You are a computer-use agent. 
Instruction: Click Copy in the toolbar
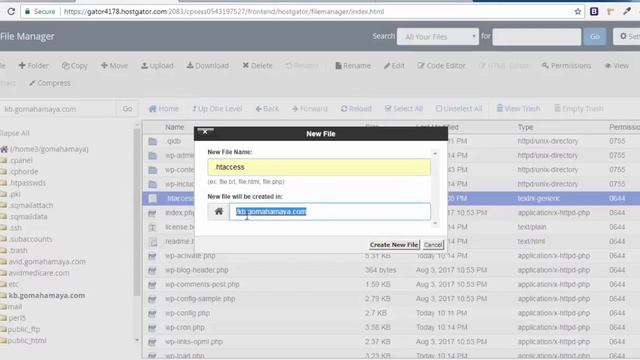pos(75,66)
